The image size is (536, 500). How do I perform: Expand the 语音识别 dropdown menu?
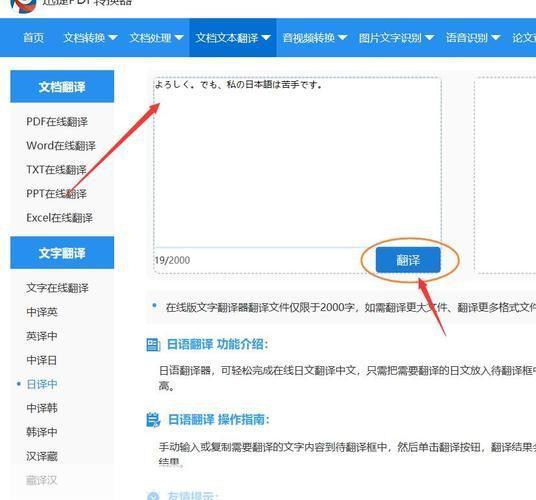473,38
